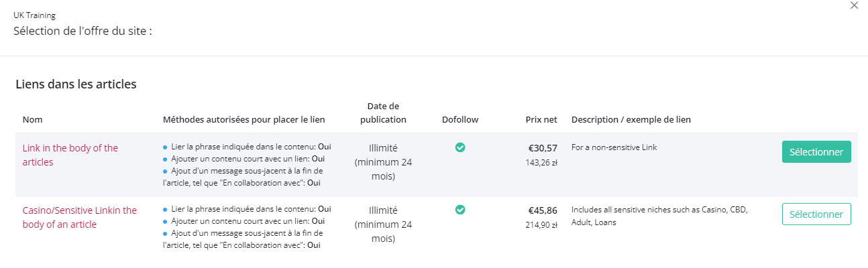Click first bullet 'Lier la phrase indiquée' in row one
Image resolution: width=868 pixels, height=268 pixels.
[247, 147]
